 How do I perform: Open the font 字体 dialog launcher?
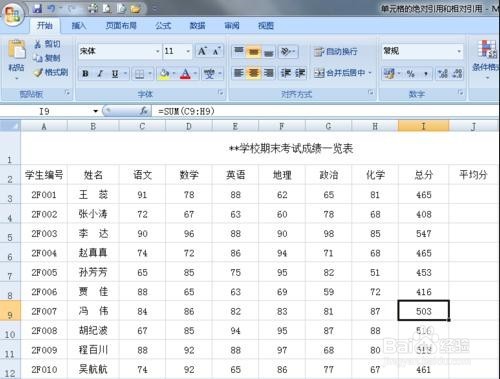[x=221, y=93]
